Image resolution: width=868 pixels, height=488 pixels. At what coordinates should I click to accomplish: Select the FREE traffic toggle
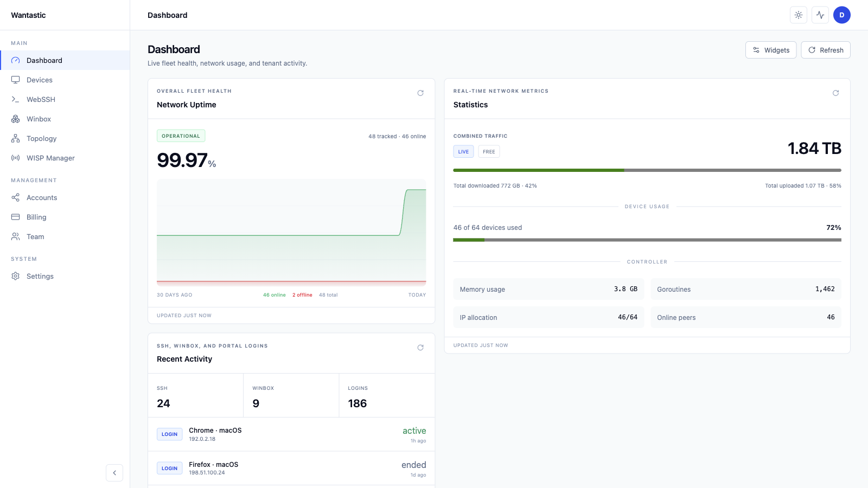pos(489,151)
